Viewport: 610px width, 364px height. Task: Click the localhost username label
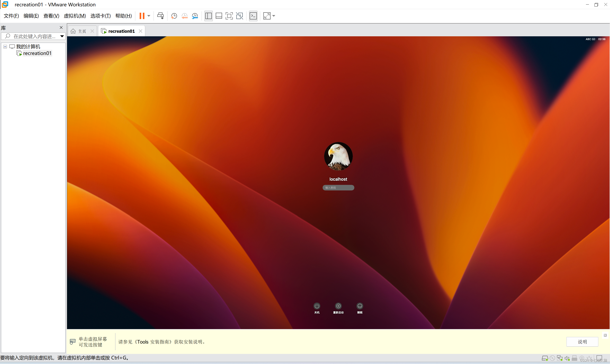(x=338, y=179)
